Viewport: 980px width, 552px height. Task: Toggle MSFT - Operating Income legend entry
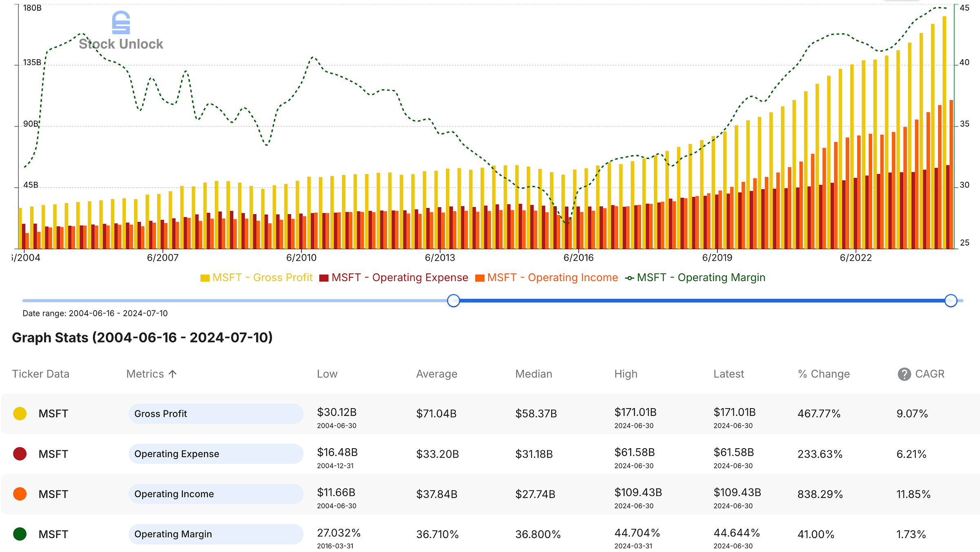[547, 277]
